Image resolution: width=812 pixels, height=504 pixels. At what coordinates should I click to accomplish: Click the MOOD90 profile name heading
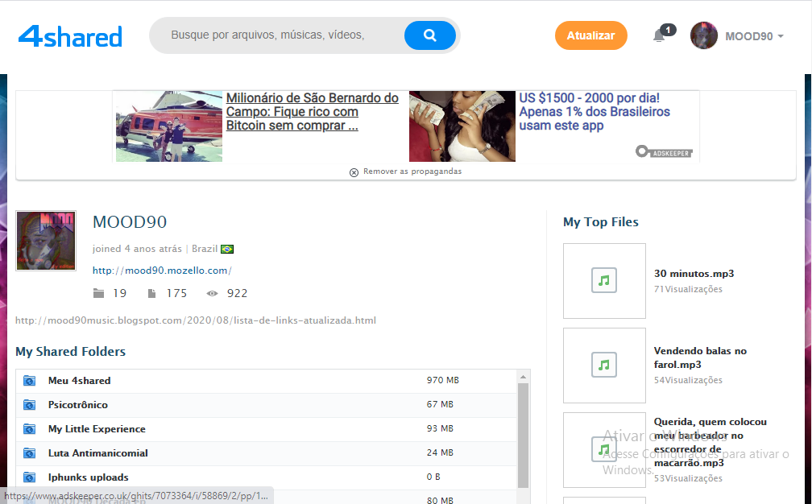click(x=130, y=222)
